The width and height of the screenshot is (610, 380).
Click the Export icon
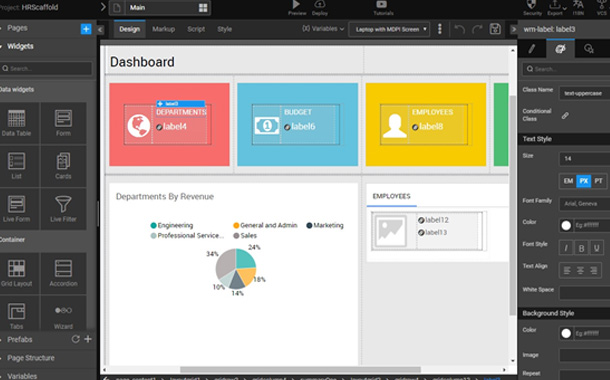[x=554, y=5]
